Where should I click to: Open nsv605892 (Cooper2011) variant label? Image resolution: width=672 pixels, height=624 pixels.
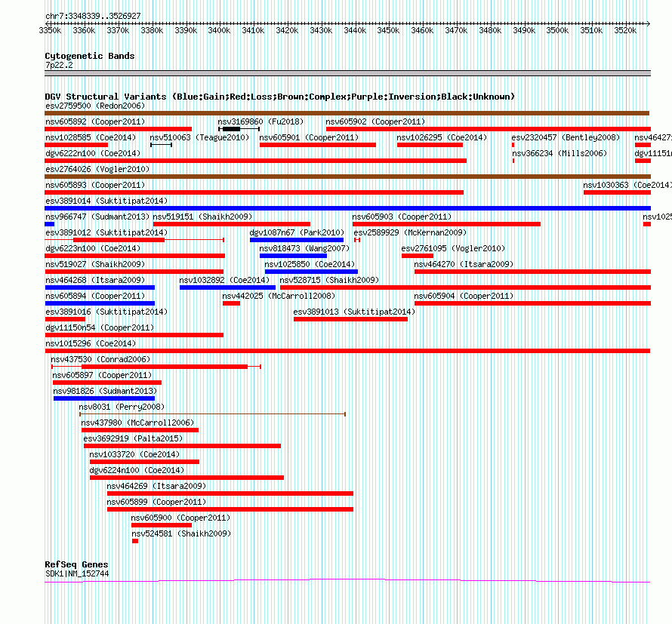tap(95, 121)
